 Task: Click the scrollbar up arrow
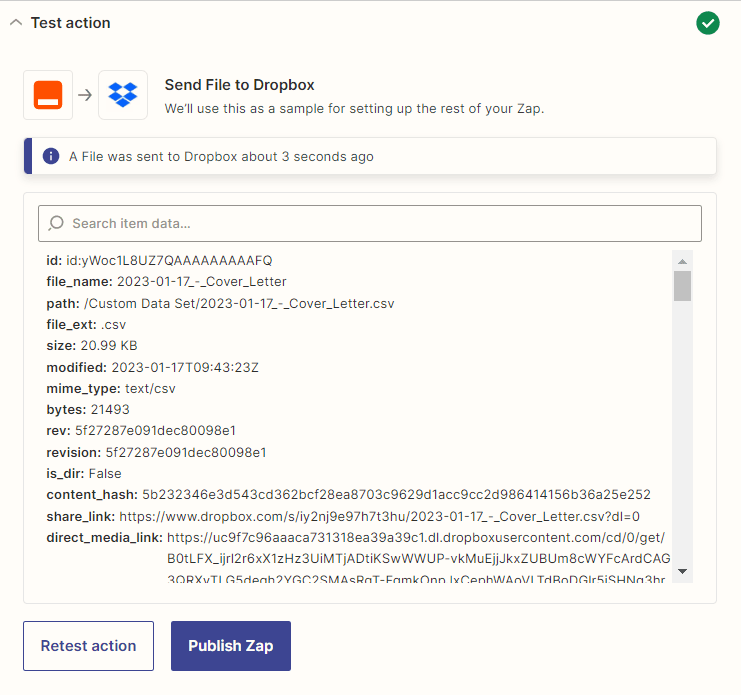682,260
